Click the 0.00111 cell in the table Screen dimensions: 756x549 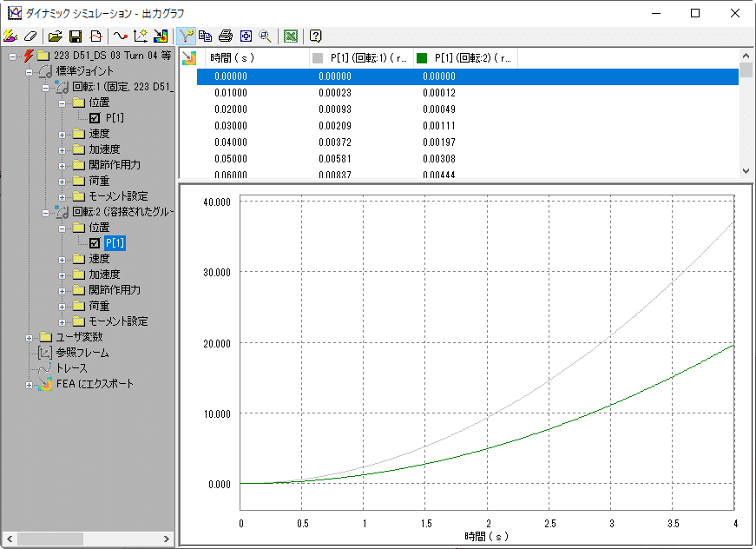439,126
